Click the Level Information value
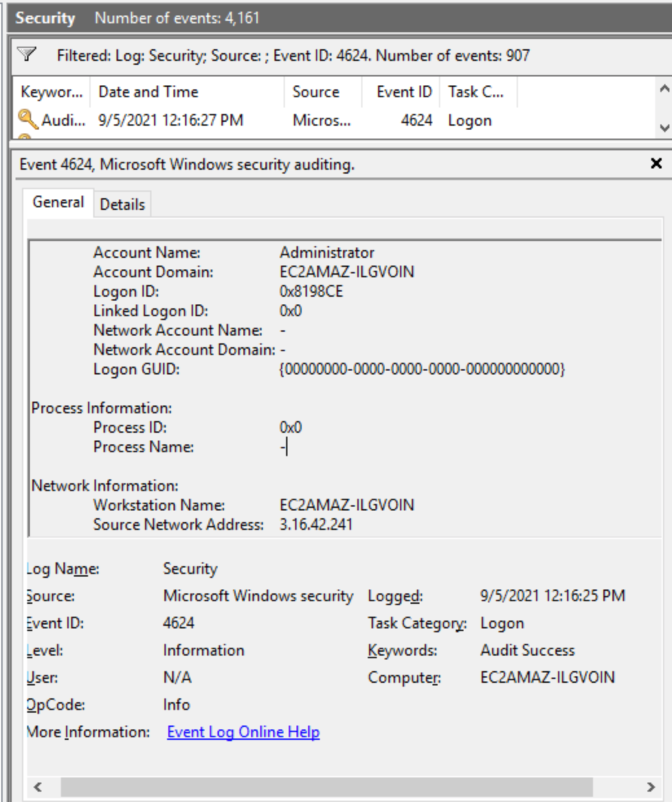 tap(204, 650)
